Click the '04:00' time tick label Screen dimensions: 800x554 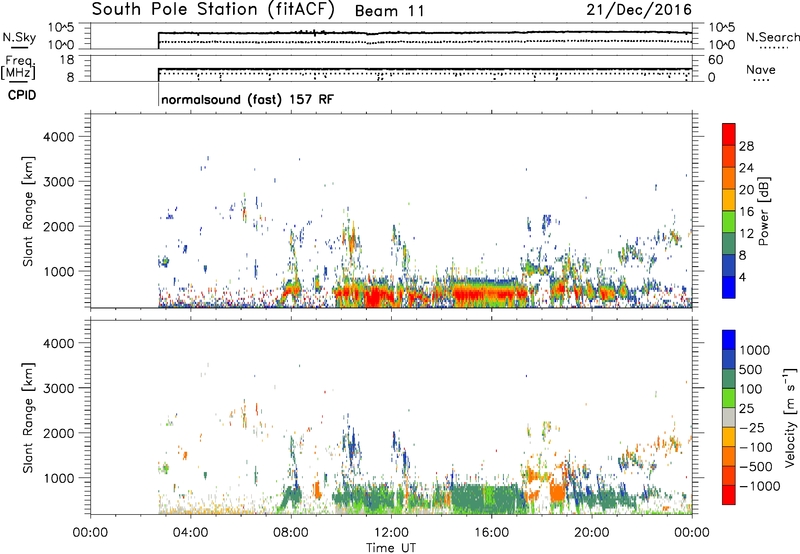(x=190, y=533)
